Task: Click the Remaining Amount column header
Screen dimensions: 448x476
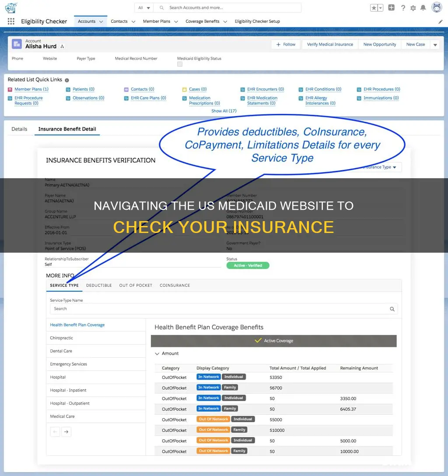Action: [359, 368]
